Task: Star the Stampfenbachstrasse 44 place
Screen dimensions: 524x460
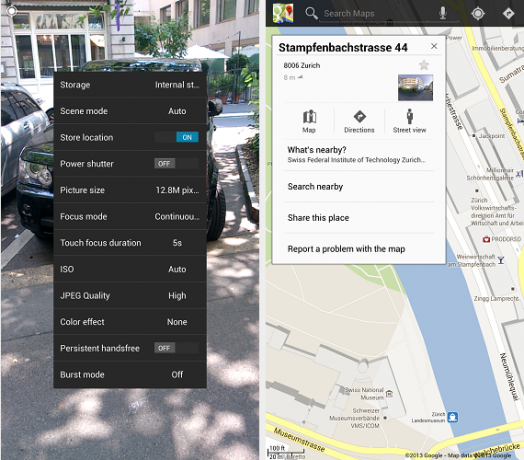Action: tap(424, 65)
